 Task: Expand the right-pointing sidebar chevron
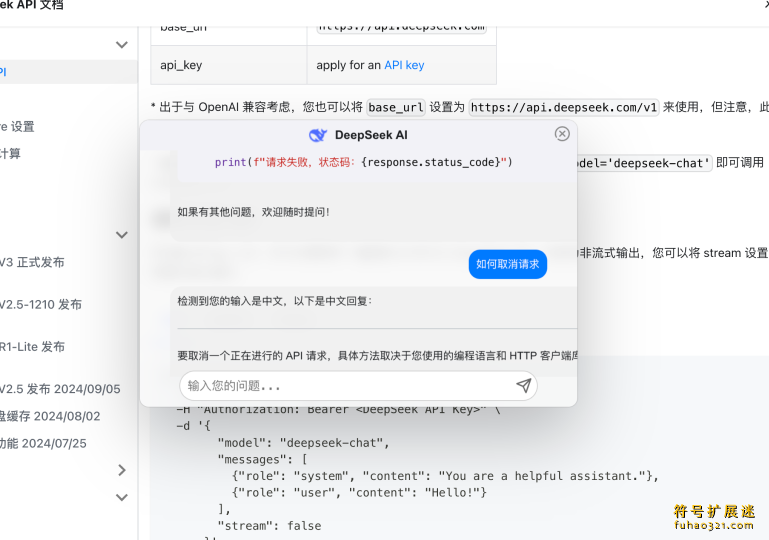click(x=122, y=470)
